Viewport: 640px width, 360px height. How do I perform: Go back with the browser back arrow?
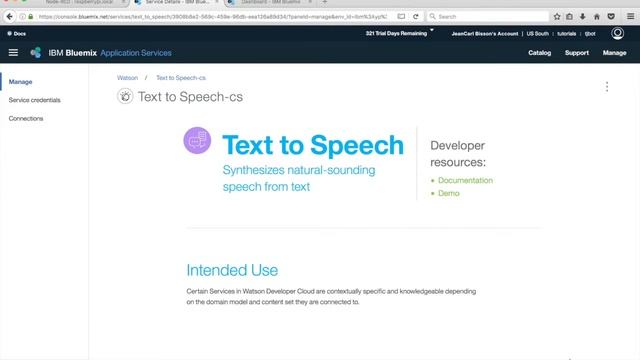pos(9,17)
